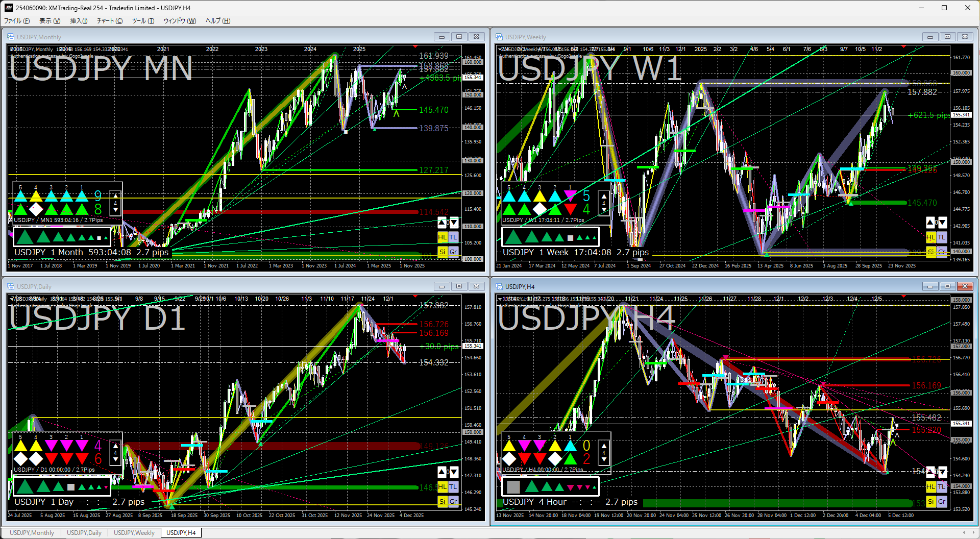Open the ウィンドウ (W) menu

[x=180, y=21]
